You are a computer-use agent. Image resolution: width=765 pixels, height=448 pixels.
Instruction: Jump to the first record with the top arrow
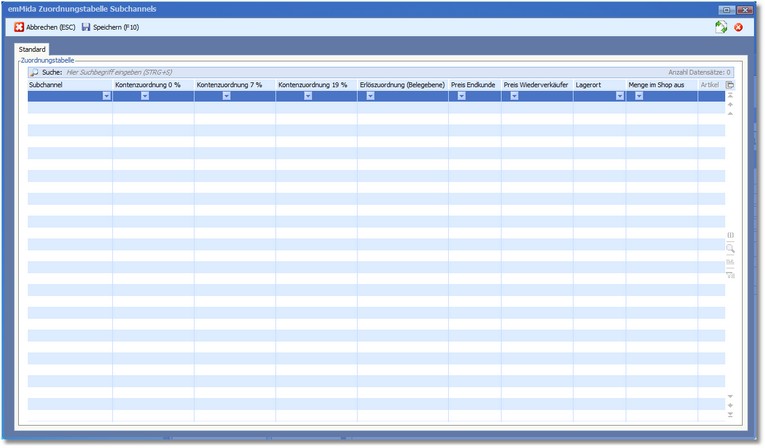pyautogui.click(x=730, y=96)
